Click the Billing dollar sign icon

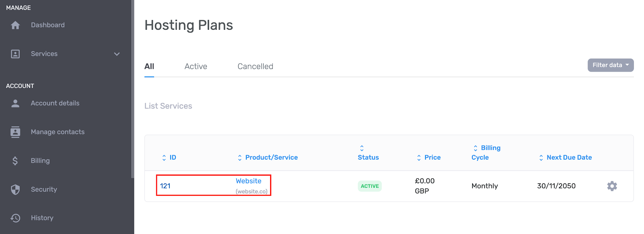(15, 161)
